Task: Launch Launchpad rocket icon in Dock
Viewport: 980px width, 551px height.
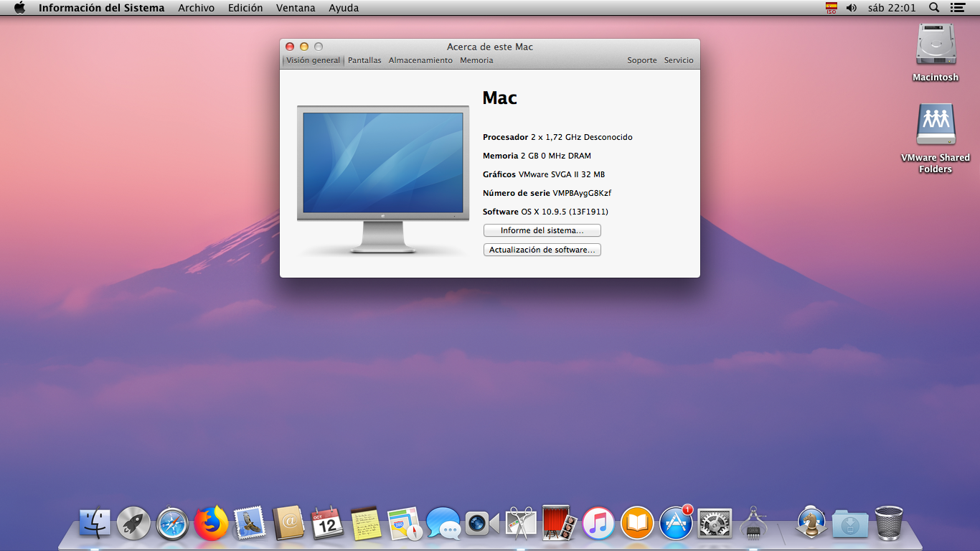Action: pos(134,523)
